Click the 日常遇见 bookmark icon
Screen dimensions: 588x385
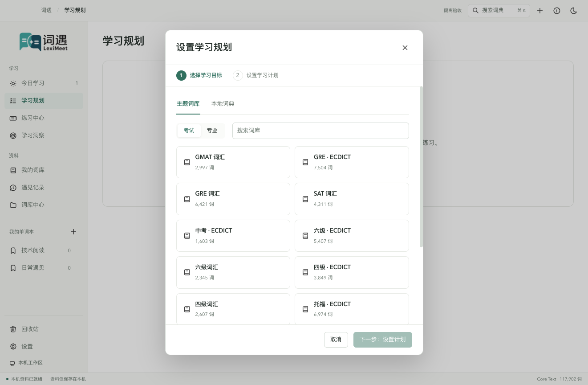coord(13,268)
